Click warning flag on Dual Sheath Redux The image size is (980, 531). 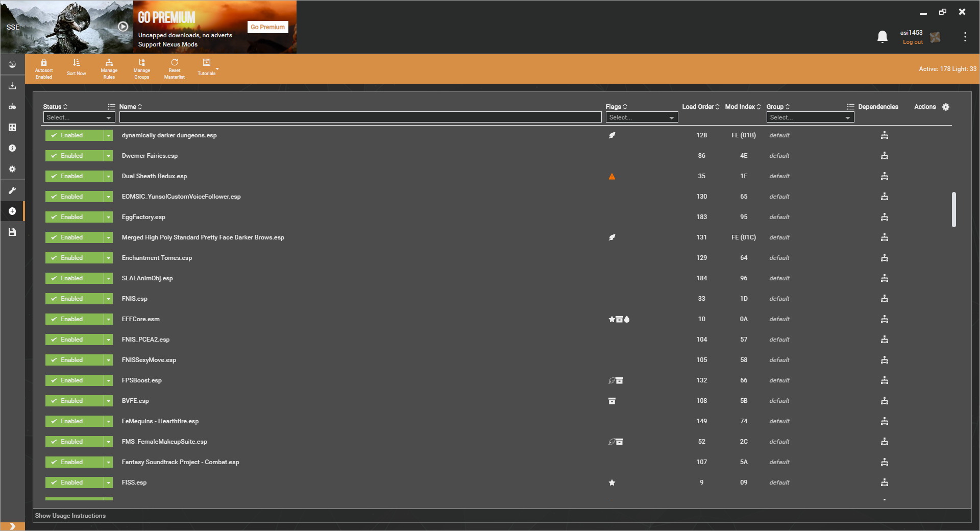click(x=611, y=177)
